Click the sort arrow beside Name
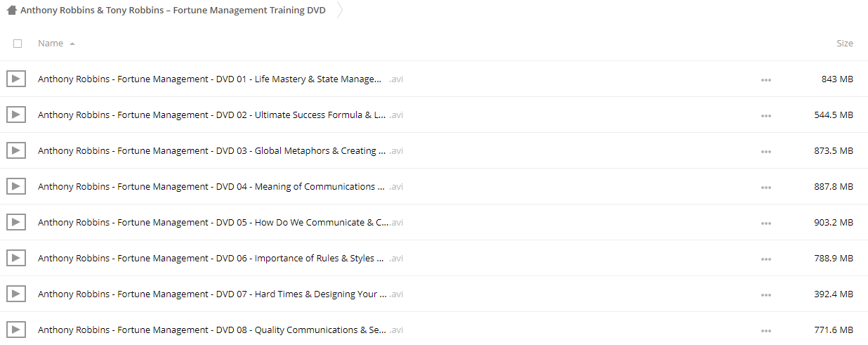This screenshot has width=868, height=345. click(72, 44)
